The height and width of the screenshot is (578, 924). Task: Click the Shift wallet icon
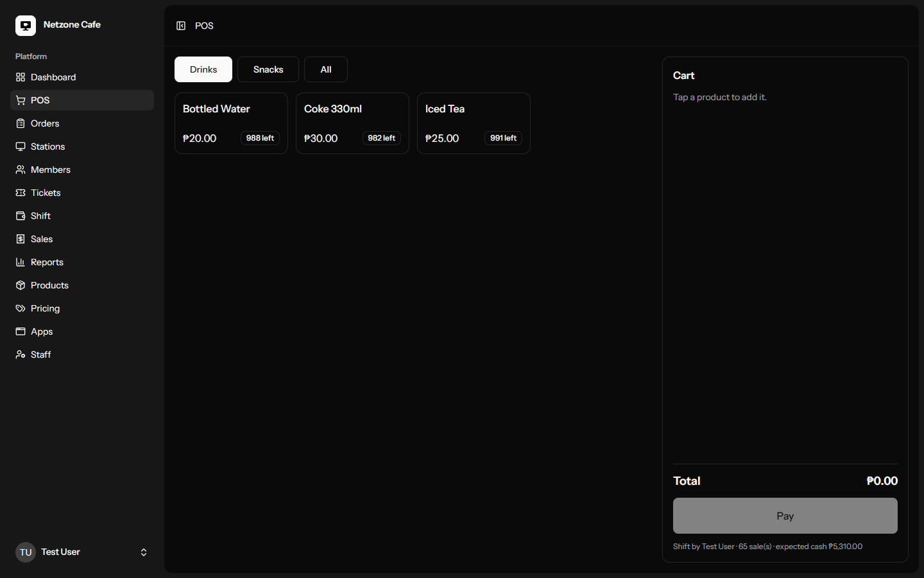pyautogui.click(x=21, y=216)
